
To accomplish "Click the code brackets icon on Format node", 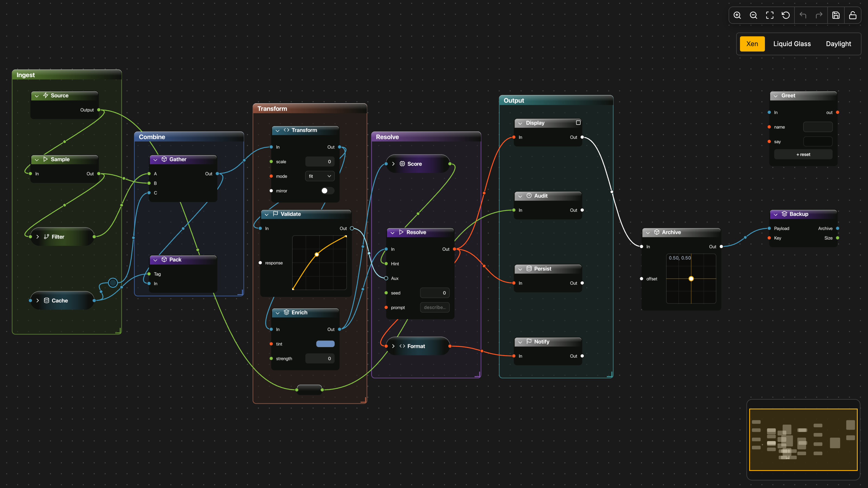I will click(402, 346).
